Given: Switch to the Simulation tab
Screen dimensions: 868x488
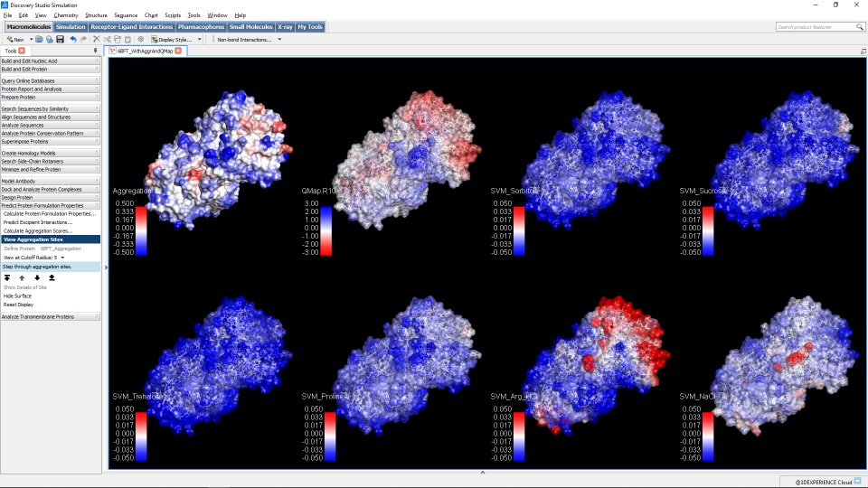Looking at the screenshot, I should [x=71, y=26].
